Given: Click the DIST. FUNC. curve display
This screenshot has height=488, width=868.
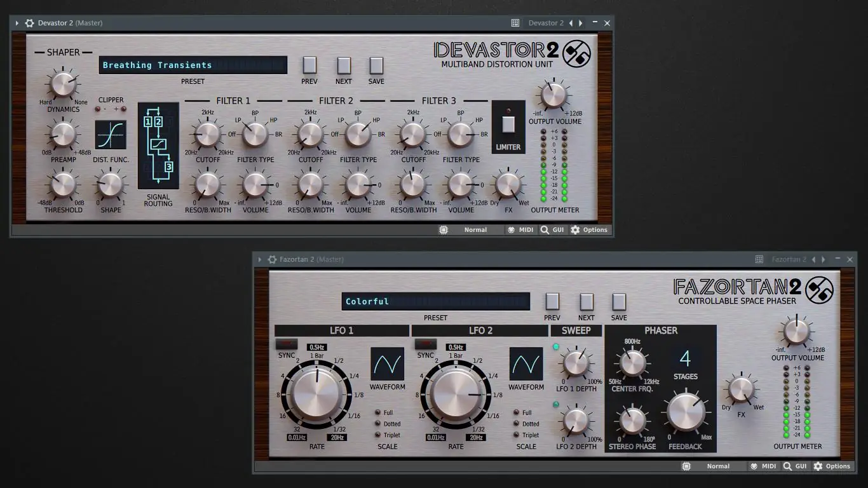Looking at the screenshot, I should (x=111, y=135).
